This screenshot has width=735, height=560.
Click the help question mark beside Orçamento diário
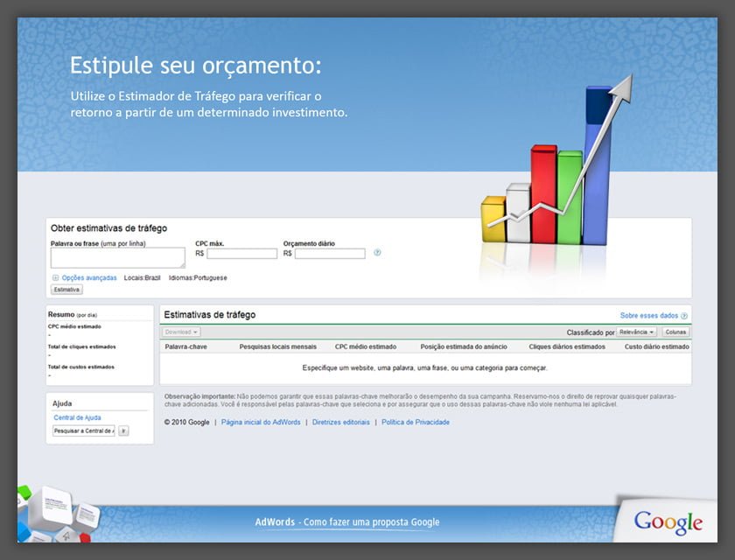[377, 253]
